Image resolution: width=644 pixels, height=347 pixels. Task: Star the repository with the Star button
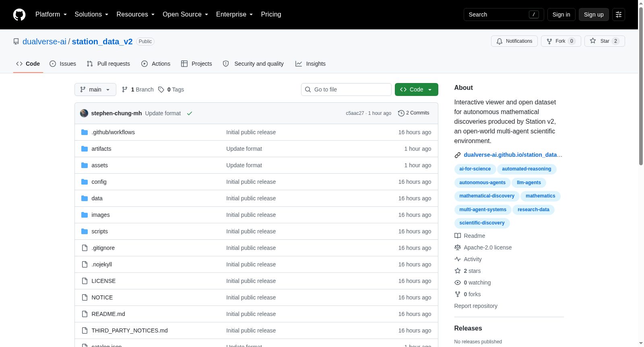605,41
